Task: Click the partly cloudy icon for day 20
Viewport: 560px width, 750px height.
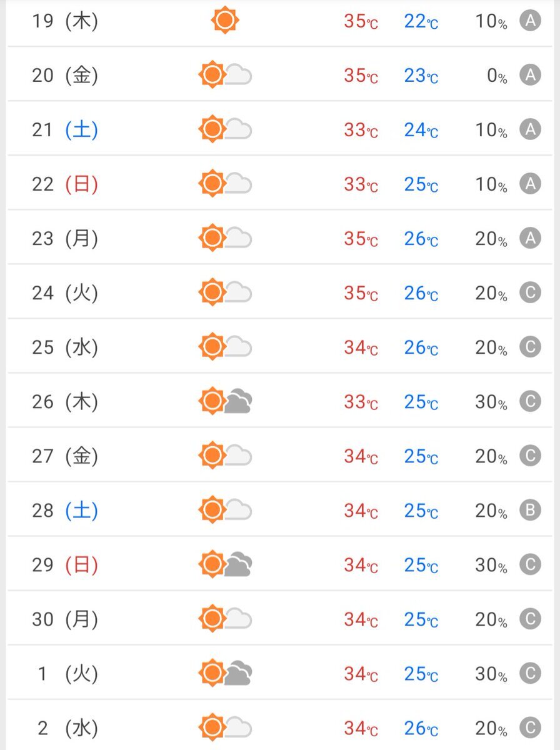Action: click(225, 76)
